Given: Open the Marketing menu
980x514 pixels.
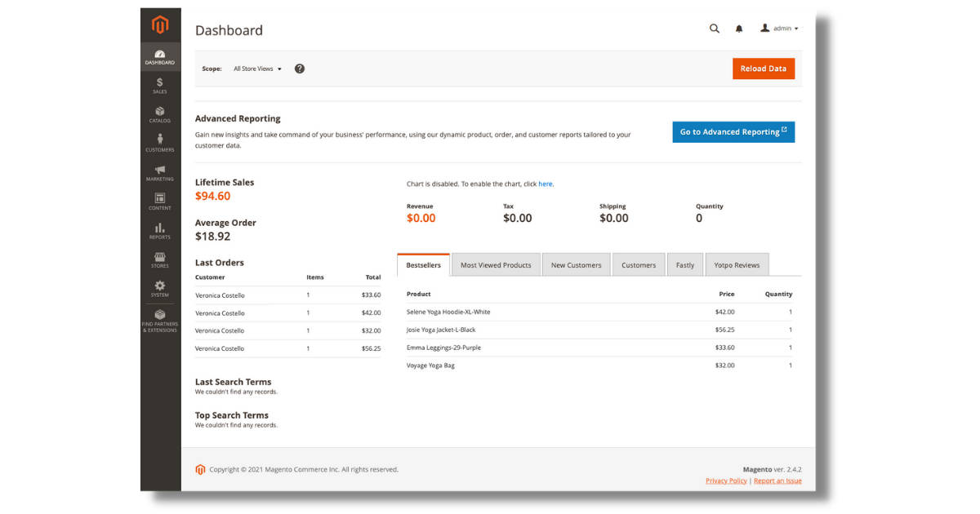Looking at the screenshot, I should click(x=159, y=171).
